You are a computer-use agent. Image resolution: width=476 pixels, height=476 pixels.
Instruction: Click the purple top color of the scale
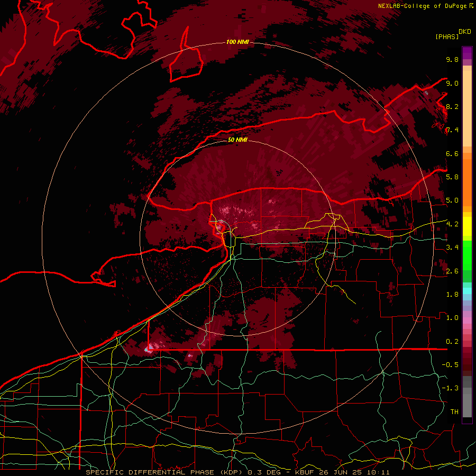click(467, 53)
